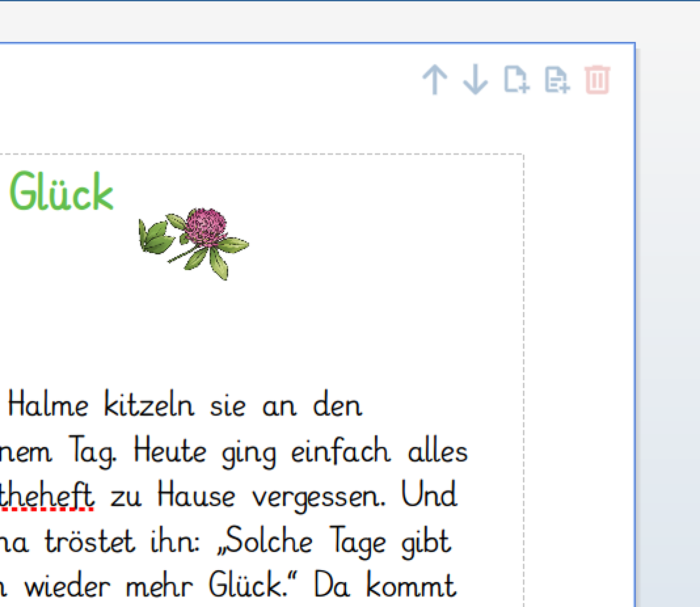The image size is (700, 607).
Task: Click the word "Hause" in the text
Action: [x=196, y=496]
